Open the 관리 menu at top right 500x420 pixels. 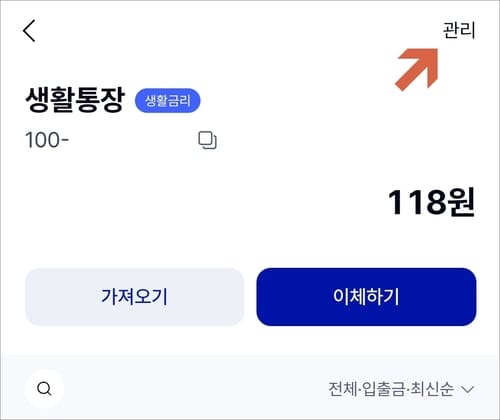459,30
